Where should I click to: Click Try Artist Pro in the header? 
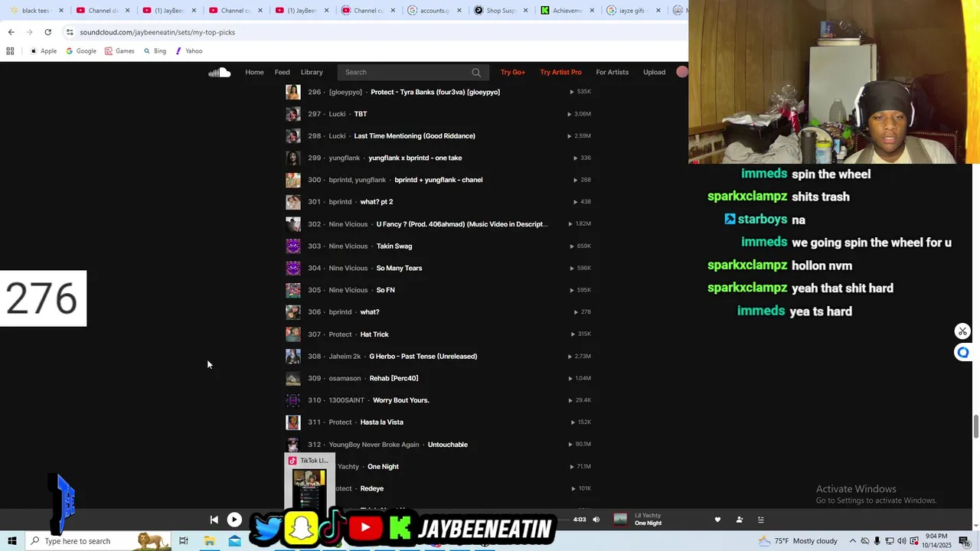coord(560,72)
